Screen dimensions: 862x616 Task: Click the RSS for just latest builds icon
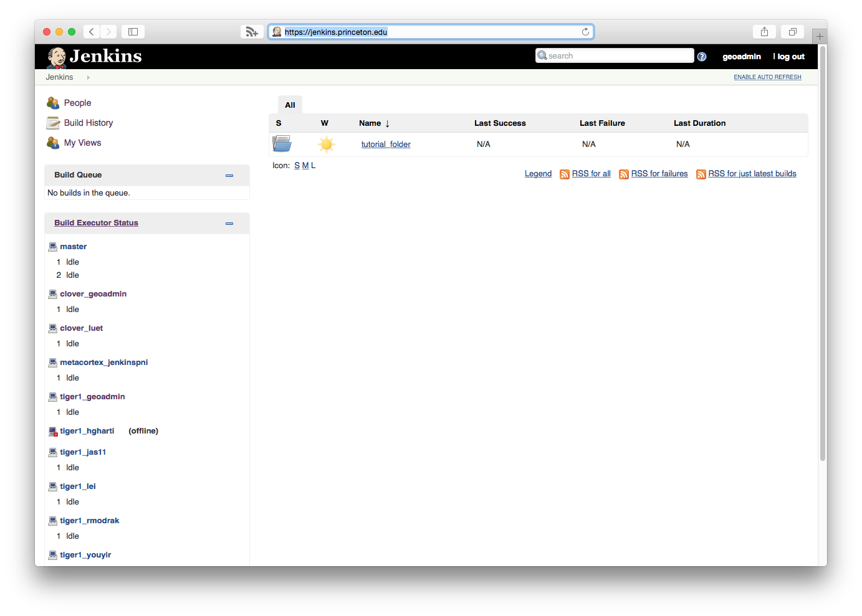[701, 174]
